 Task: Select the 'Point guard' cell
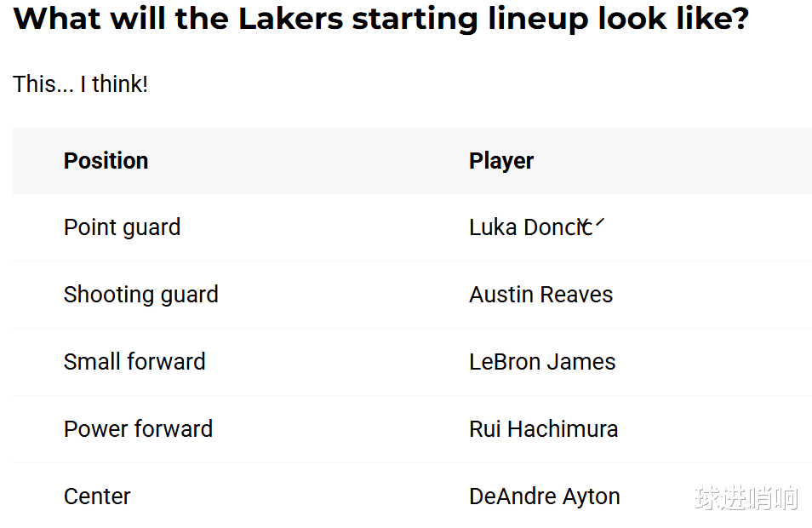point(122,227)
